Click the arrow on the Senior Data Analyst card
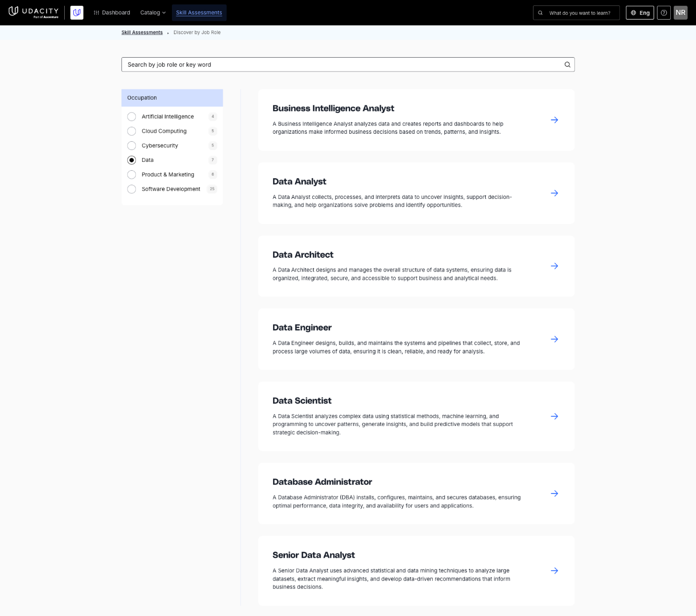Viewport: 696px width, 616px height. (x=554, y=571)
